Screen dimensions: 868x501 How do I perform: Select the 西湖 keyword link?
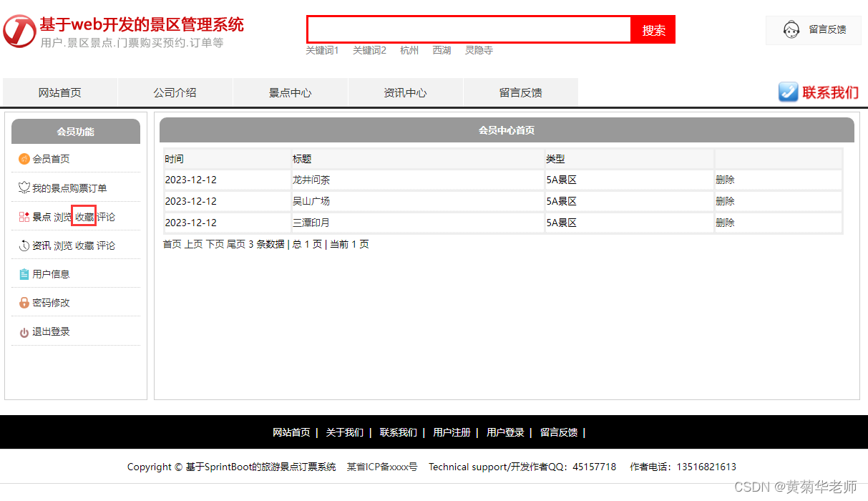(442, 50)
